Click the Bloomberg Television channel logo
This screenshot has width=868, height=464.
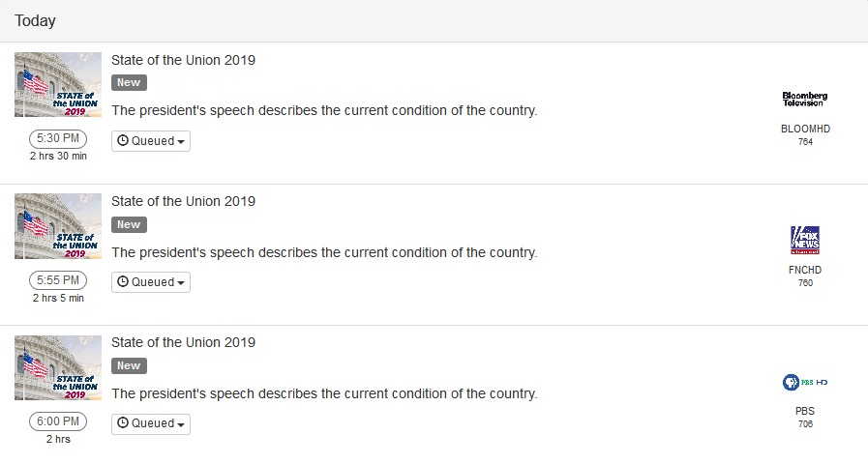click(x=805, y=99)
